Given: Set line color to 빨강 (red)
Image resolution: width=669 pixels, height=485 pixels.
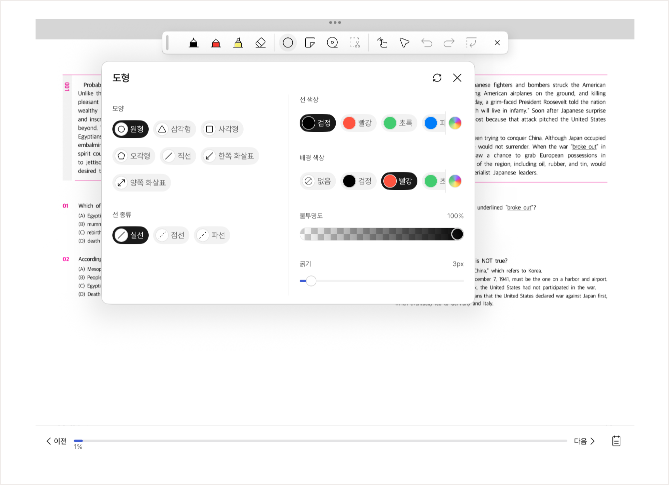Looking at the screenshot, I should pos(357,123).
